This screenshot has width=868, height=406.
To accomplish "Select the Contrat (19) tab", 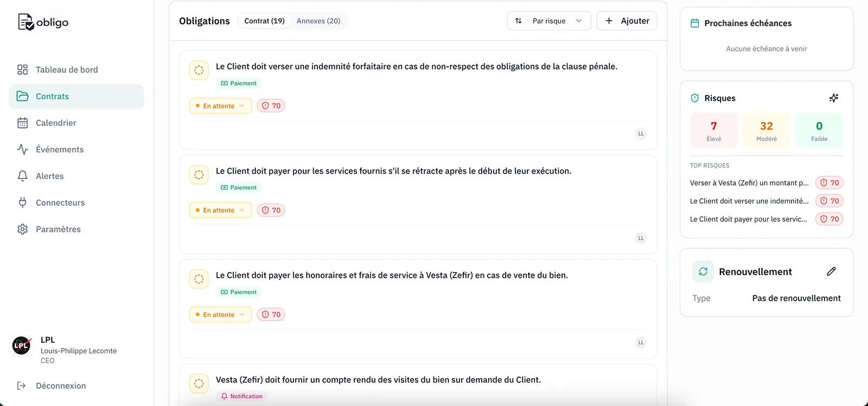I will [264, 21].
